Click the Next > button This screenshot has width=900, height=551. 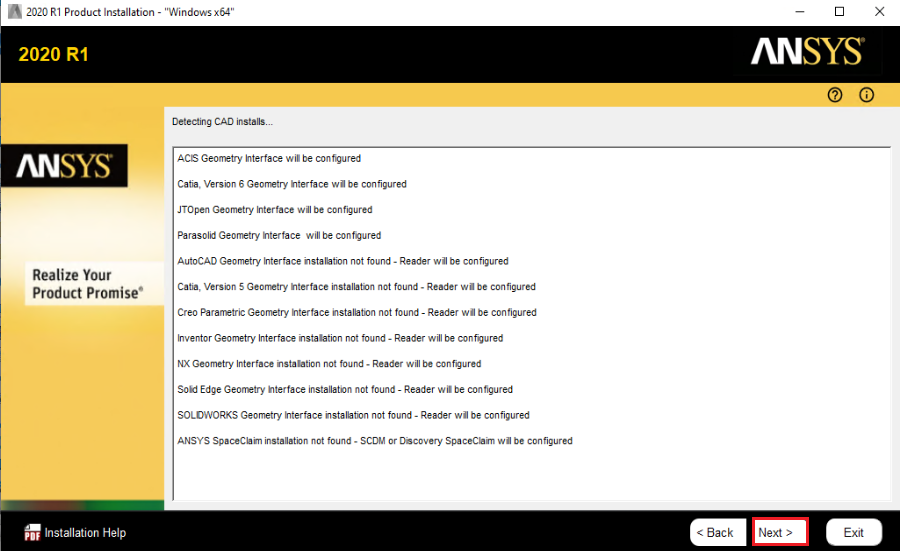click(780, 532)
